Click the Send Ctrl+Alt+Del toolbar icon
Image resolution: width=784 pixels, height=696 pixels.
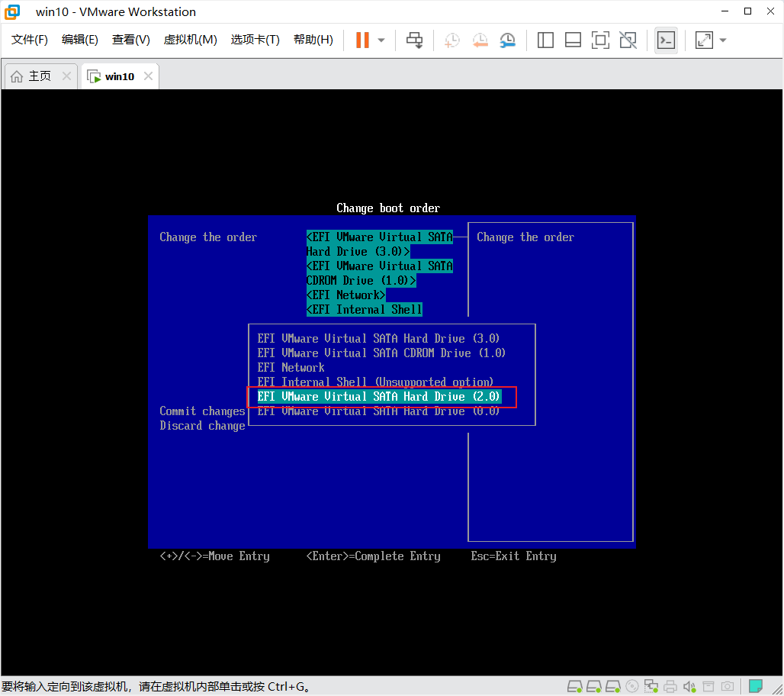pyautogui.click(x=415, y=40)
